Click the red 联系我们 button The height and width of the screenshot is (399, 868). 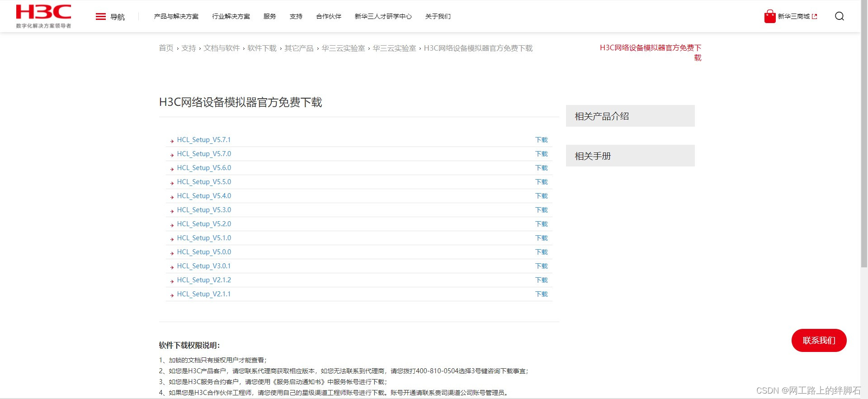819,340
